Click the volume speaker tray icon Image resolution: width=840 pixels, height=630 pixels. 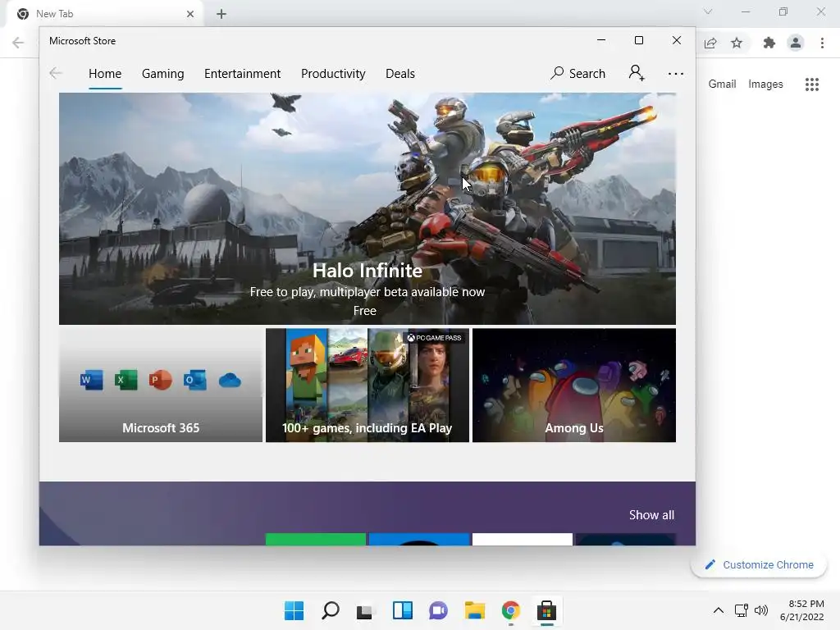point(760,610)
